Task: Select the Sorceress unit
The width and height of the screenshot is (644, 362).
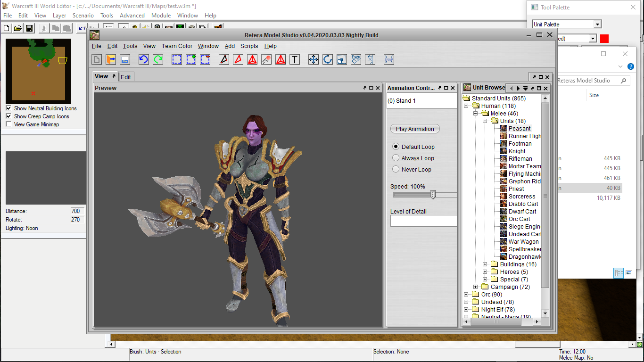Action: (522, 196)
